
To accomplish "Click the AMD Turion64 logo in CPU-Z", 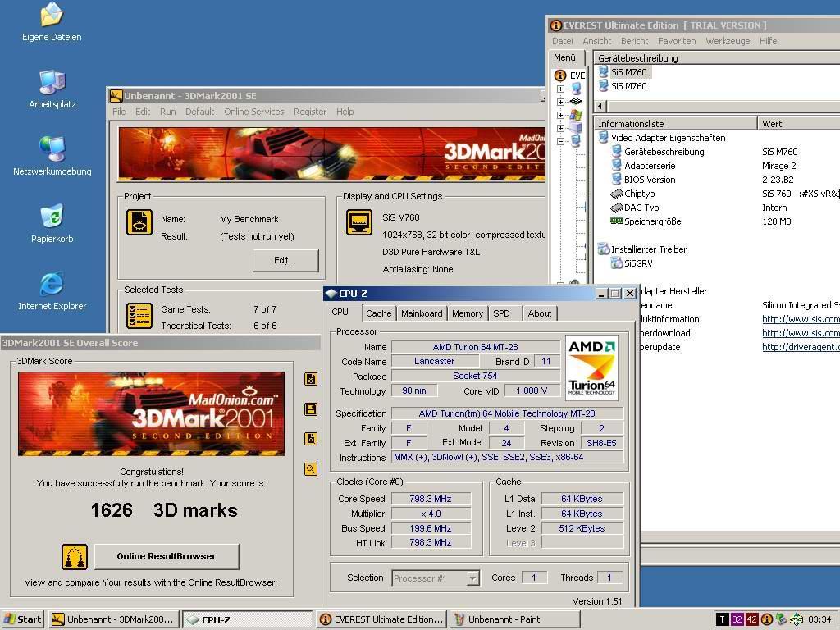I will (x=592, y=368).
